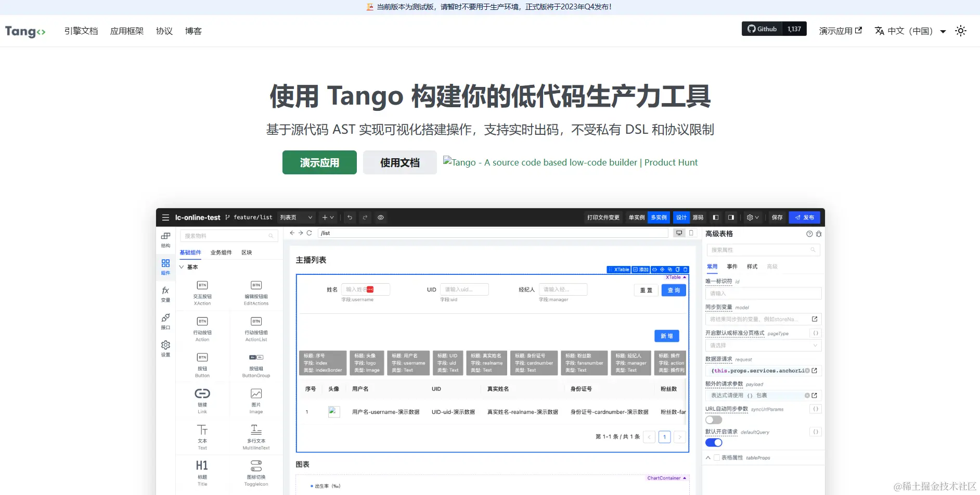The image size is (980, 495).
Task: Open the hamburger menu beside lc-online-test
Action: point(165,218)
